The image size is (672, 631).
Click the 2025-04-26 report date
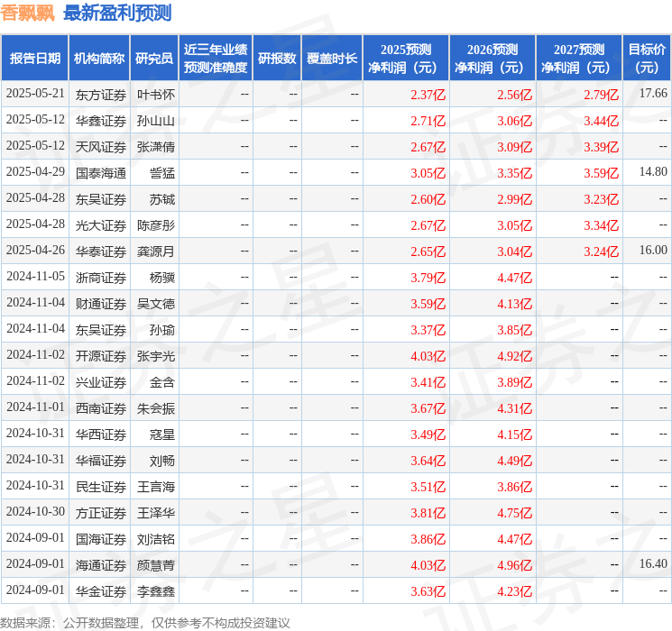coord(35,250)
